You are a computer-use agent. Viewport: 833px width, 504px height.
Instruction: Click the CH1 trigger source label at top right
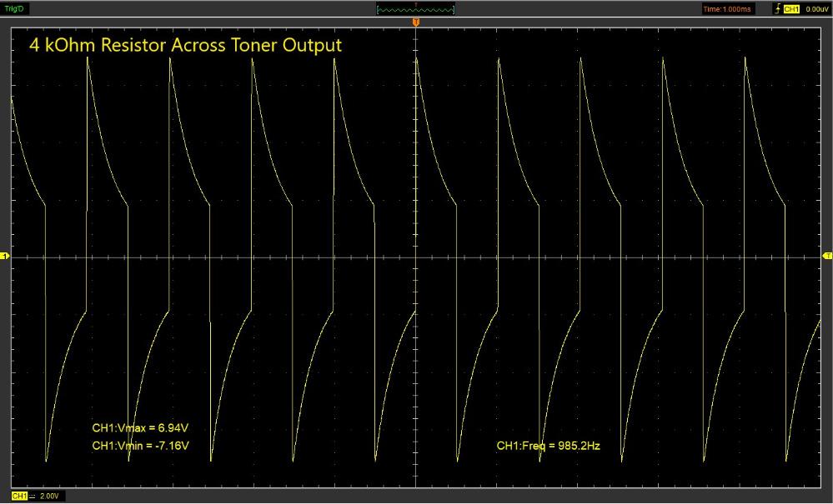tap(791, 9)
